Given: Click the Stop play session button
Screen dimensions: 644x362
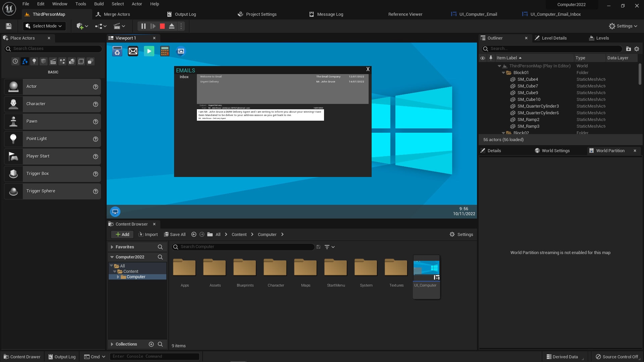Looking at the screenshot, I should tap(162, 26).
